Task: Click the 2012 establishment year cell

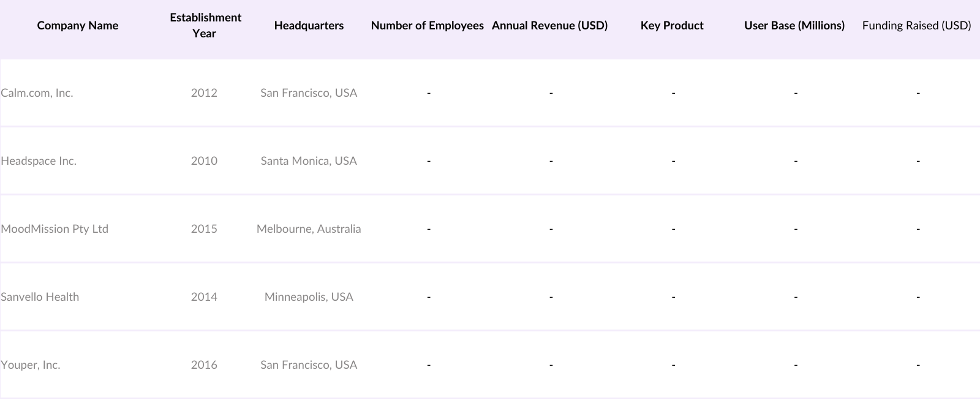Action: click(204, 93)
